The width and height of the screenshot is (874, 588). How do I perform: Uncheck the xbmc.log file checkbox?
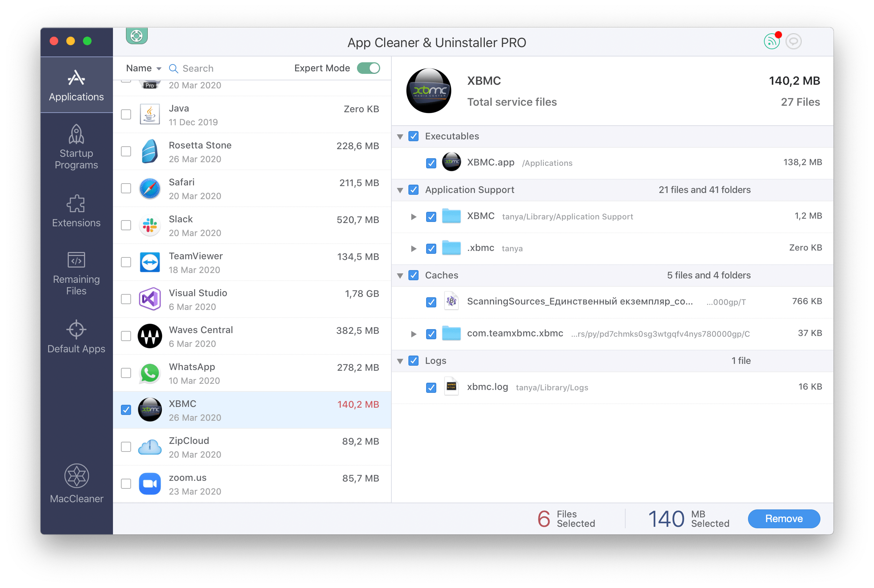tap(431, 388)
